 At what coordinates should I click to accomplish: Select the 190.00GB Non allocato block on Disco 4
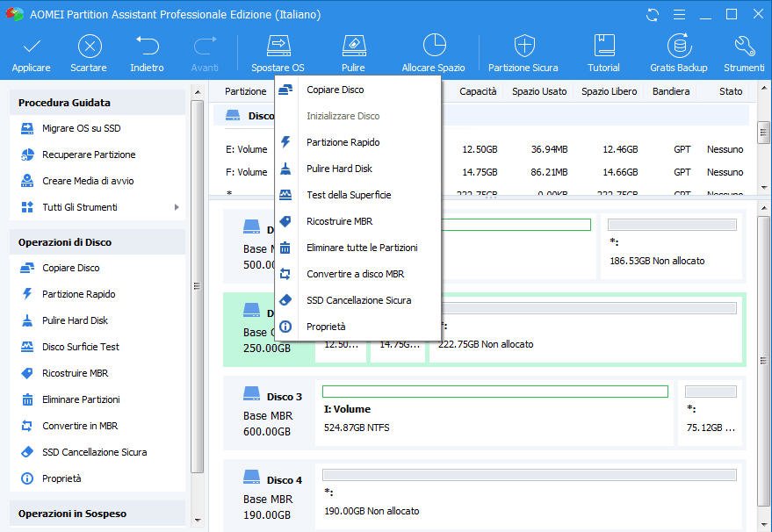[x=530, y=496]
